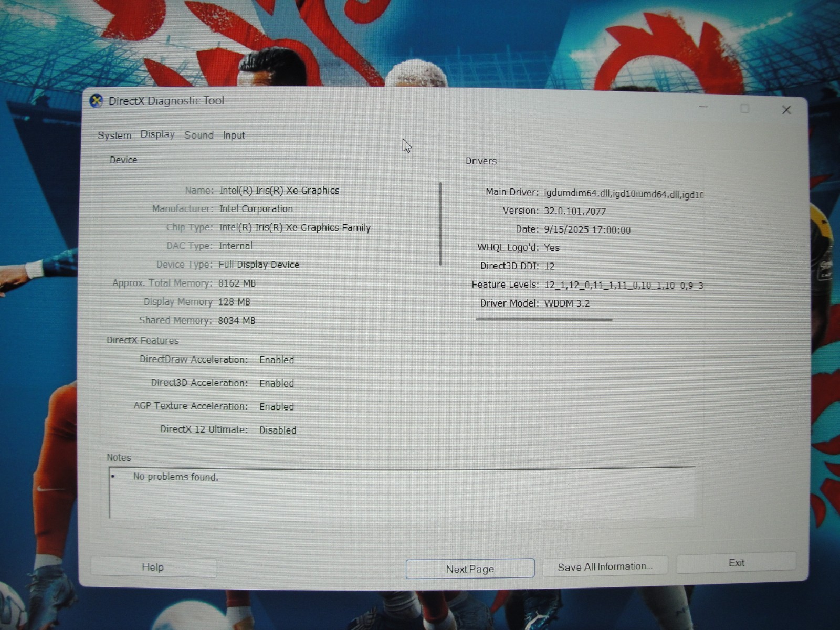
Task: Open the Sound tab
Action: point(199,135)
